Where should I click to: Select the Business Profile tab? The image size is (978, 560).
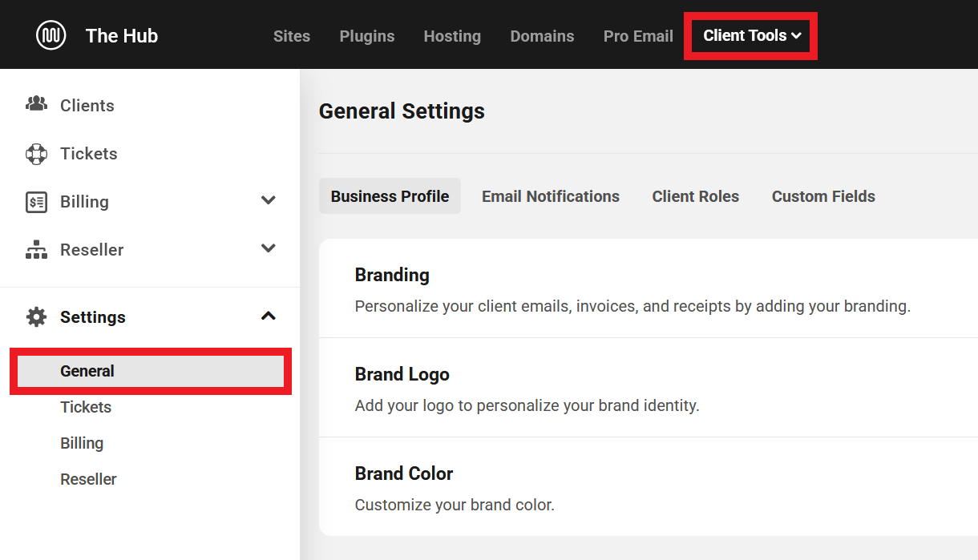(390, 196)
